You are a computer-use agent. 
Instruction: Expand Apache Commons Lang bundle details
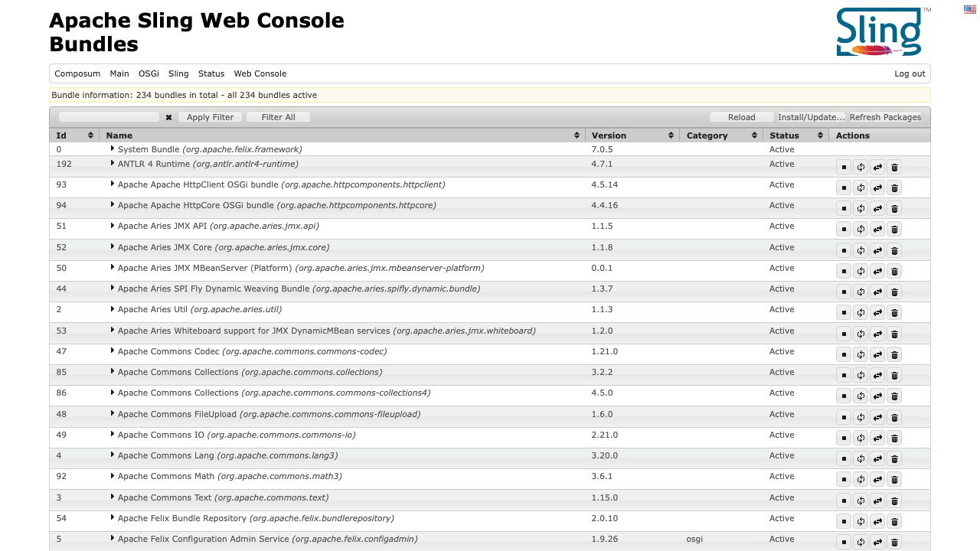pyautogui.click(x=112, y=455)
